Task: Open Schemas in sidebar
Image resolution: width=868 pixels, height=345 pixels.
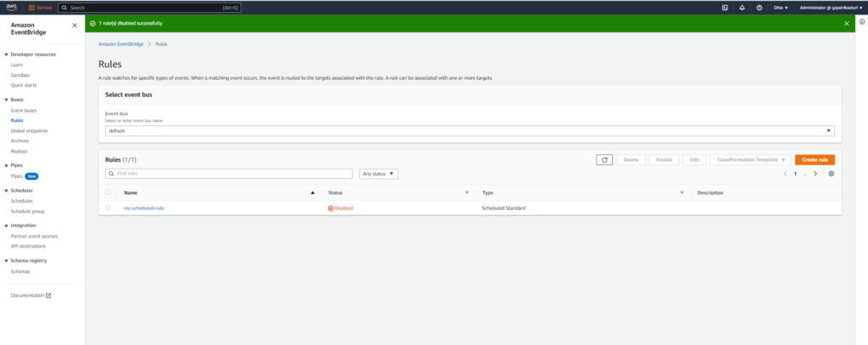Action: [20, 271]
